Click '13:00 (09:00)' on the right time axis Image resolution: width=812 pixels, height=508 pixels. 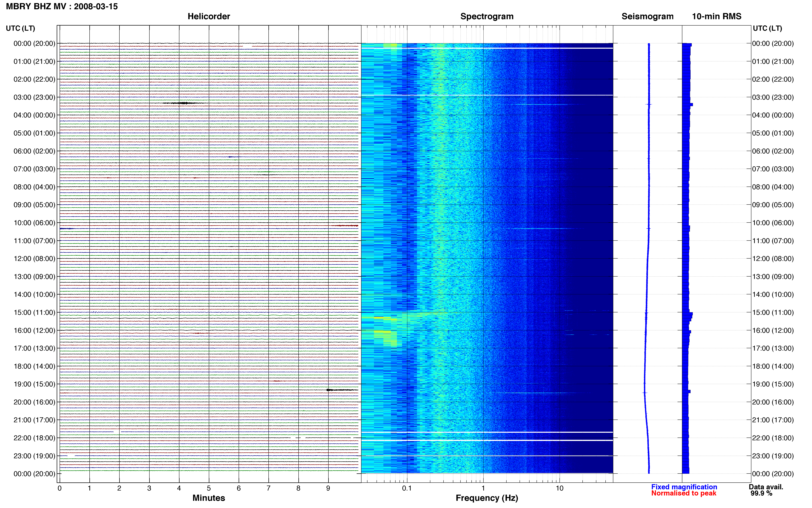coord(773,277)
